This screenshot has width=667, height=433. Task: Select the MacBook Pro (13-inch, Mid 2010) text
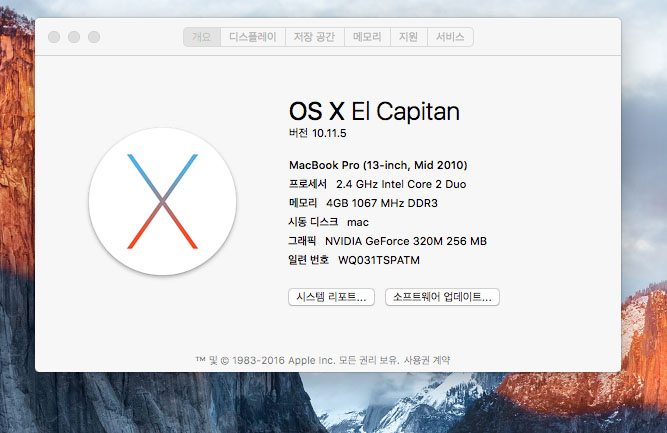click(378, 165)
